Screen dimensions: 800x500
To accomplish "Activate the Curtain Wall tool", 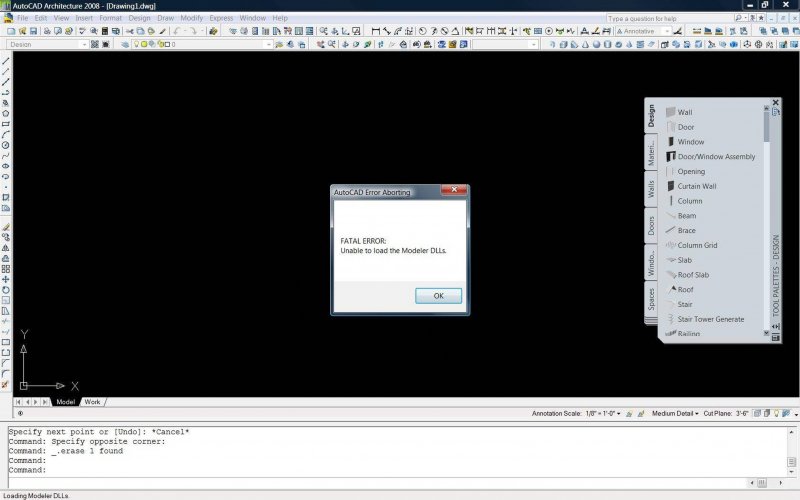I will pos(691,186).
